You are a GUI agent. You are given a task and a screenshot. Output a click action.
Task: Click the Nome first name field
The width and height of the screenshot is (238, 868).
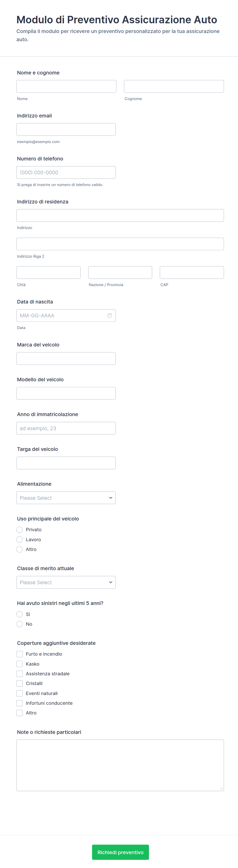coord(67,86)
